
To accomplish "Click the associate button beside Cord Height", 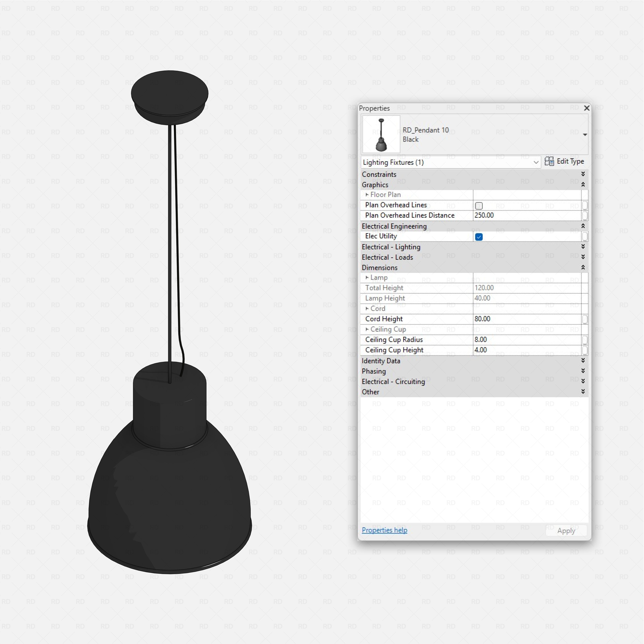I will click(x=585, y=319).
